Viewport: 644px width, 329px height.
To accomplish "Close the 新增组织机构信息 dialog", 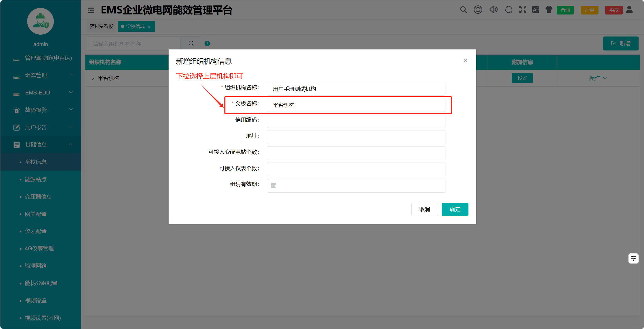I will [x=465, y=61].
